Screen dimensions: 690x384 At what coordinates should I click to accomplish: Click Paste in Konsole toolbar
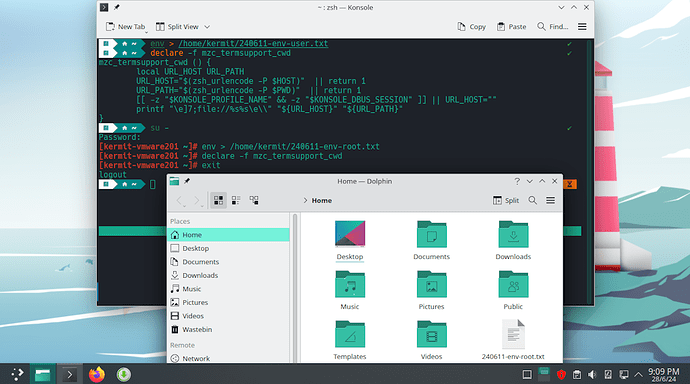(511, 27)
